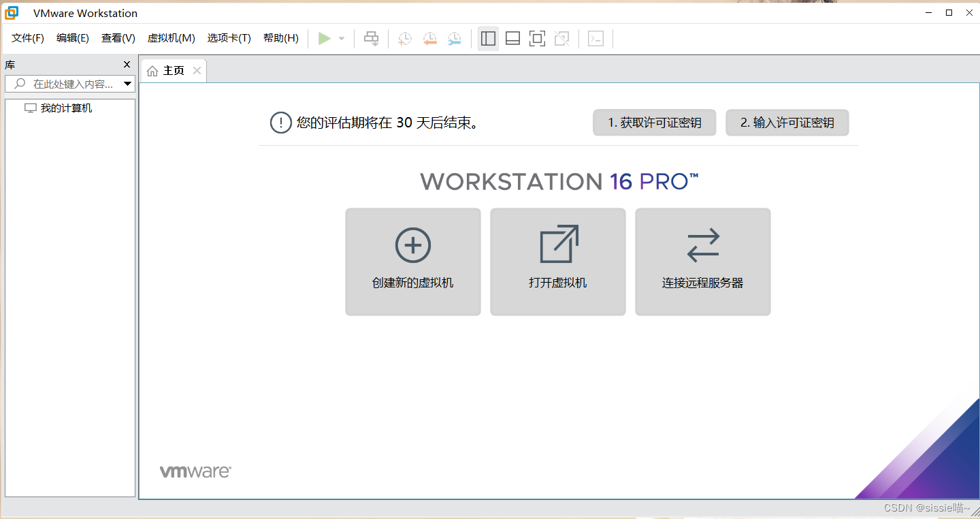Toggle the library sidebar view icon
Viewport: 980px width, 519px height.
click(x=488, y=39)
